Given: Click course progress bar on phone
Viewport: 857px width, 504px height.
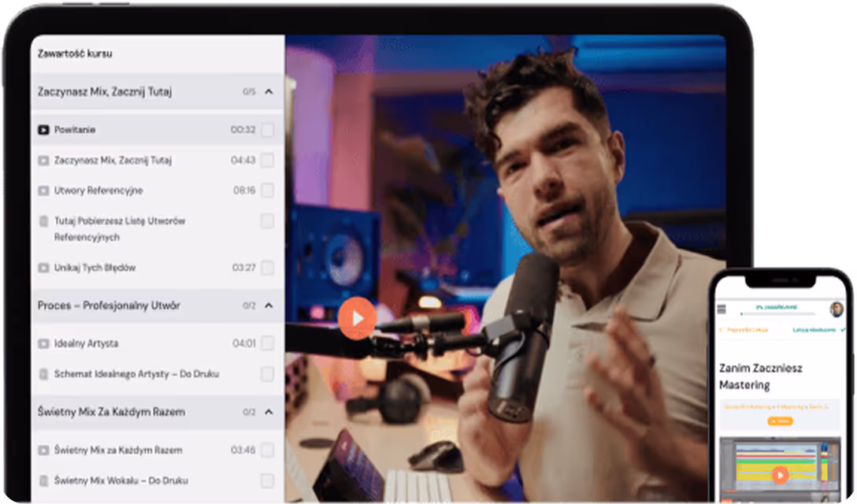Looking at the screenshot, I should 777,314.
